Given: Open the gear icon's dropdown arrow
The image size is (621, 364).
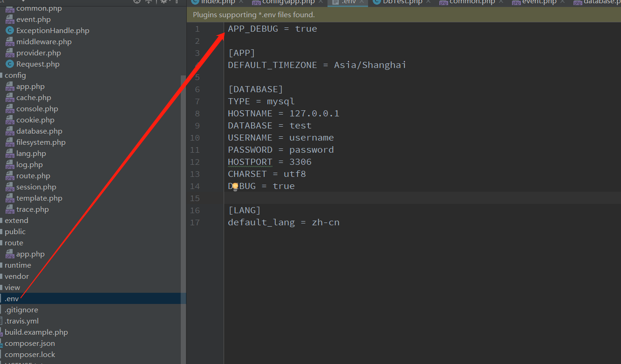Looking at the screenshot, I should (x=171, y=2).
